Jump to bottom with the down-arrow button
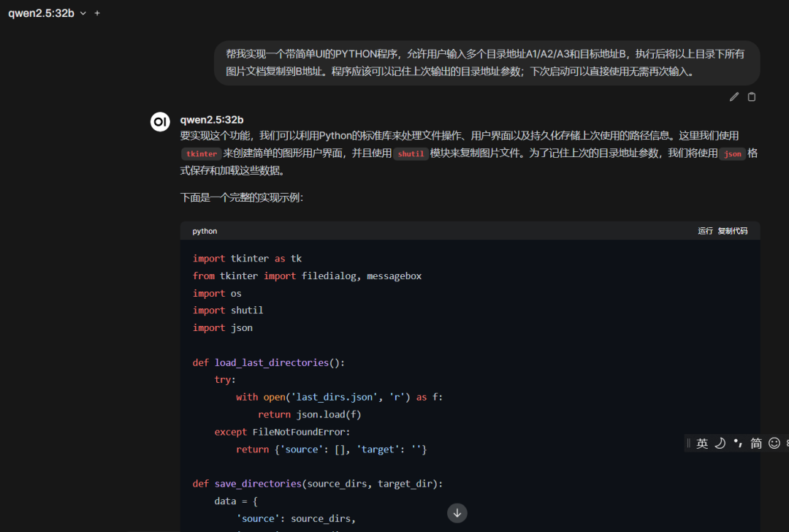Viewport: 789px width, 532px height. (457, 513)
